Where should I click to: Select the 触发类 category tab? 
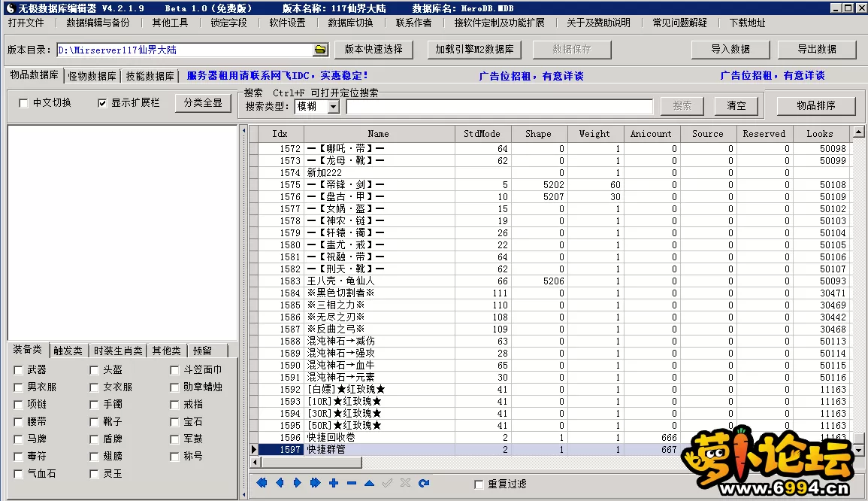pos(68,351)
